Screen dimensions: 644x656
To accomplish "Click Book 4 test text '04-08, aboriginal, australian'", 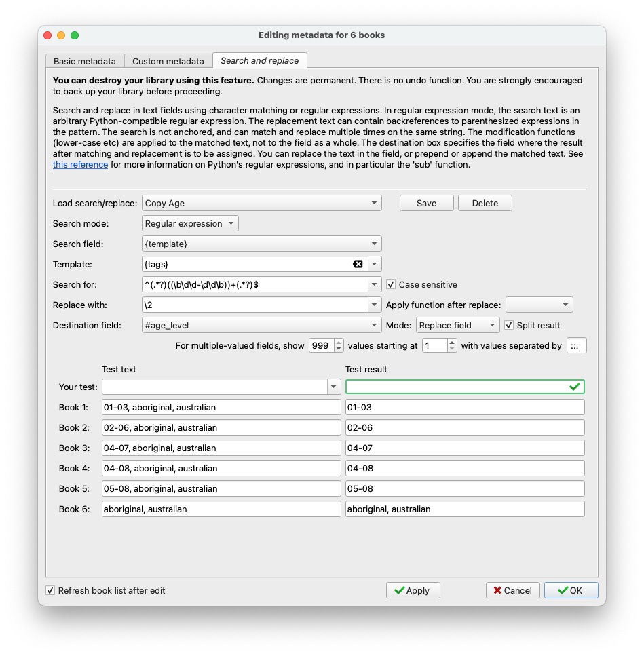I will tap(221, 468).
